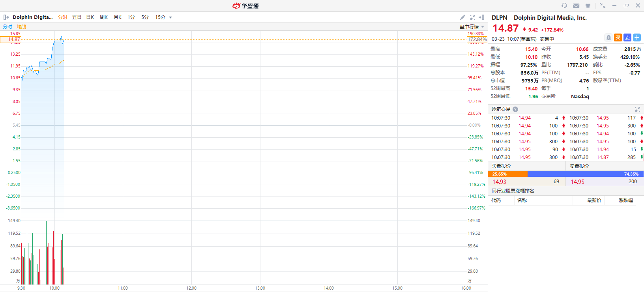The height and width of the screenshot is (292, 644).
Task: Switch to the 五日 five-day chart tab
Action: pyautogui.click(x=77, y=17)
